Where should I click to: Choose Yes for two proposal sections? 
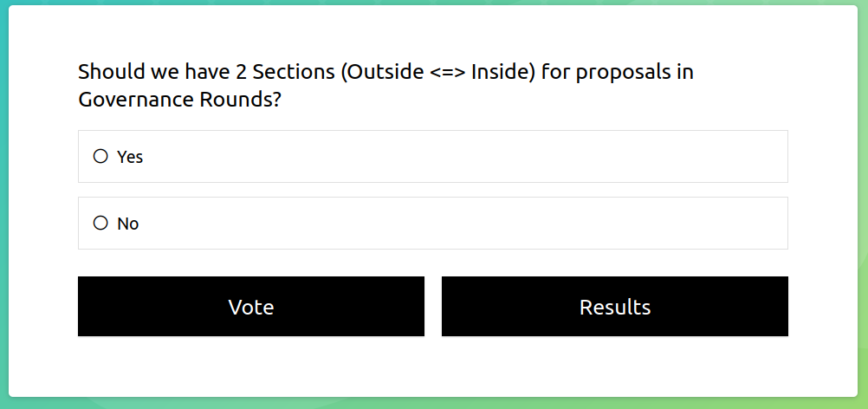(x=100, y=157)
